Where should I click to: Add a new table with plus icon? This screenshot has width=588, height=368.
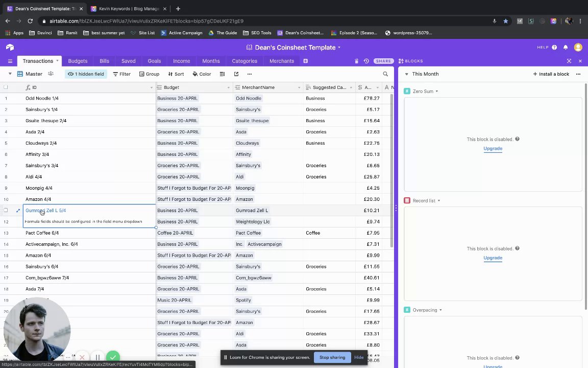pyautogui.click(x=306, y=61)
